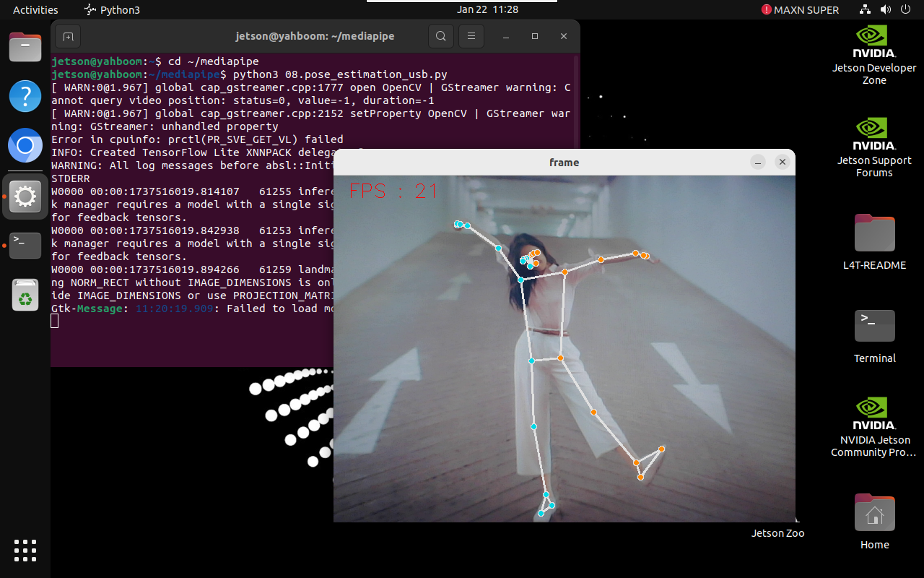Click the terminal cursor prompt block
This screenshot has width=924, height=578.
pyautogui.click(x=55, y=322)
